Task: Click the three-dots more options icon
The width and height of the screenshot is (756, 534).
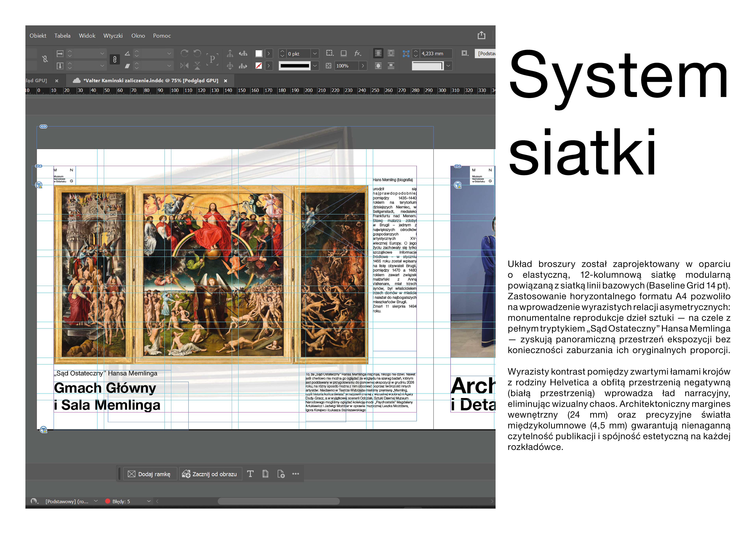Action: 295,474
